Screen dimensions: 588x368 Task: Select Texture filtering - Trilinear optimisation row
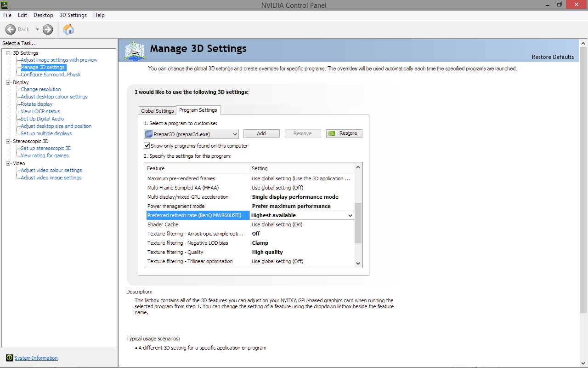click(x=249, y=261)
